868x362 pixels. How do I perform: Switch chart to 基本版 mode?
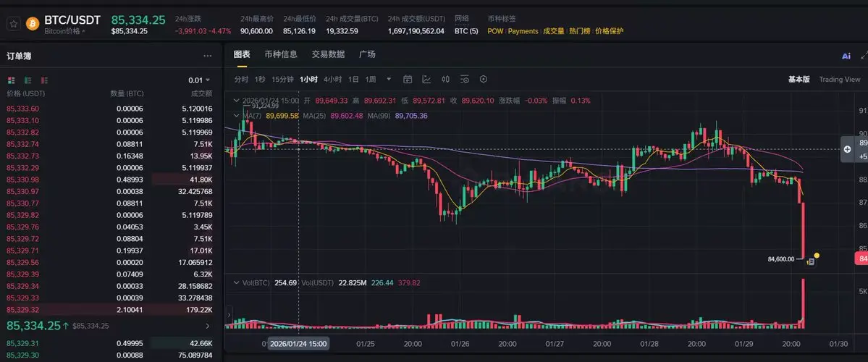point(799,80)
